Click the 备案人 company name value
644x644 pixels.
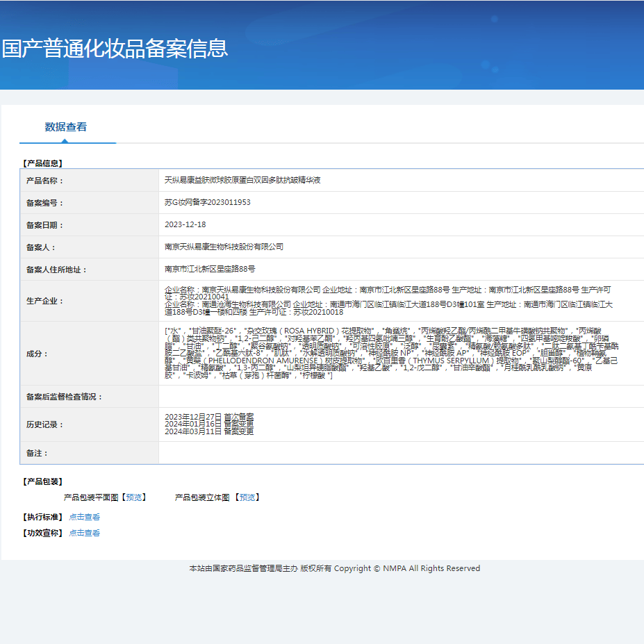click(224, 247)
